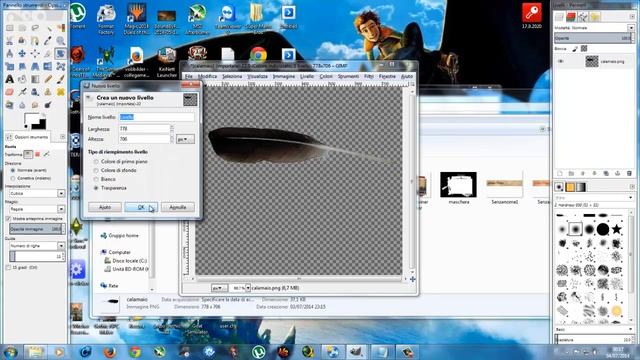Open the Livello menu
The height and width of the screenshot is (360, 640).
tap(307, 76)
